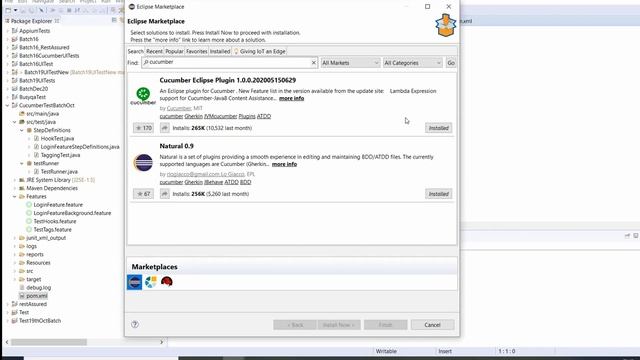
Task: Collapse the src/test/java folder
Action: [15, 122]
